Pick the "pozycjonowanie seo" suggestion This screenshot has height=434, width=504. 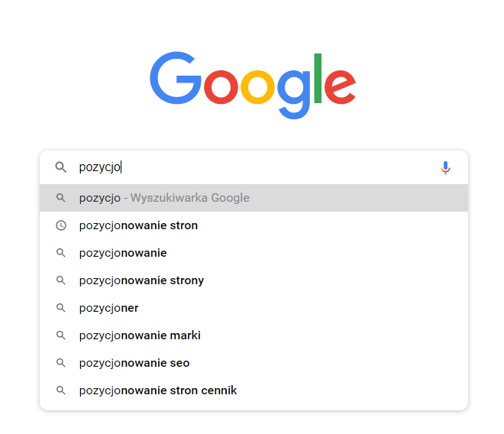(x=134, y=363)
